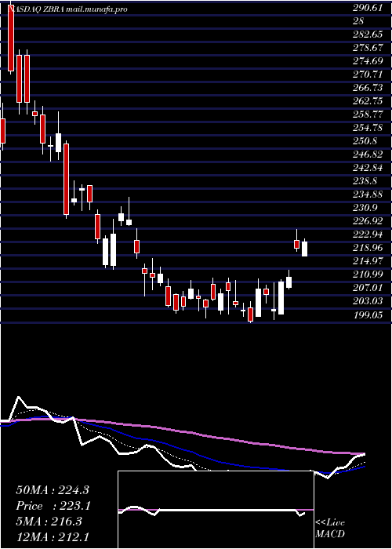Click the 226.92 price axis label

pos(367,221)
